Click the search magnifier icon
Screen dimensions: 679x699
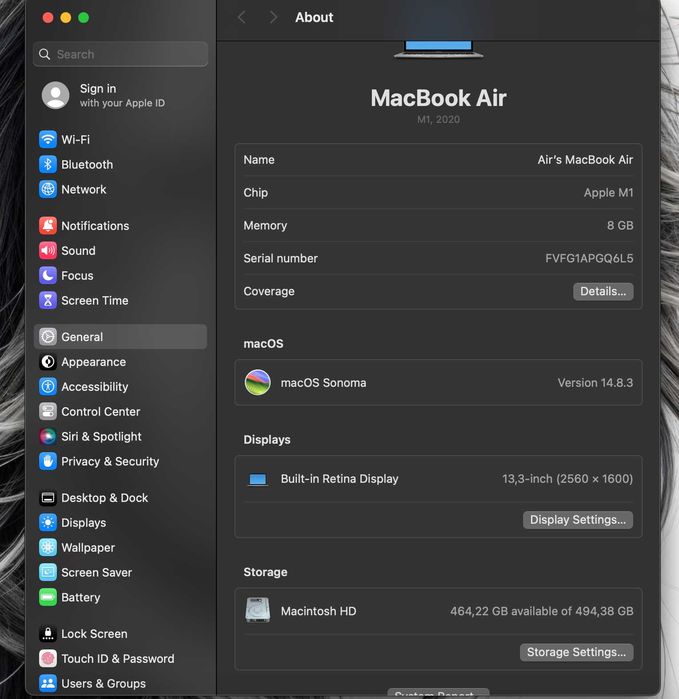(45, 54)
